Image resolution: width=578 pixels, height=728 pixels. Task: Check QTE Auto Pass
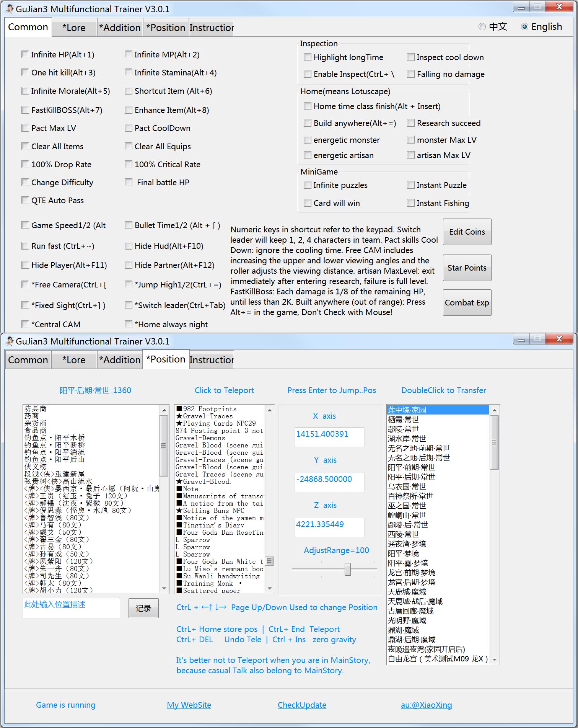point(25,200)
